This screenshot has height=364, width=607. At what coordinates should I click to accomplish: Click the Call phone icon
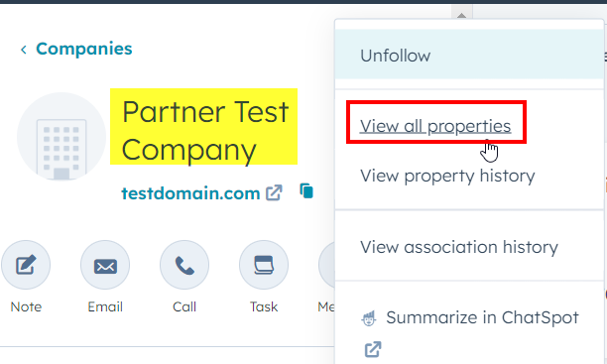(x=184, y=265)
